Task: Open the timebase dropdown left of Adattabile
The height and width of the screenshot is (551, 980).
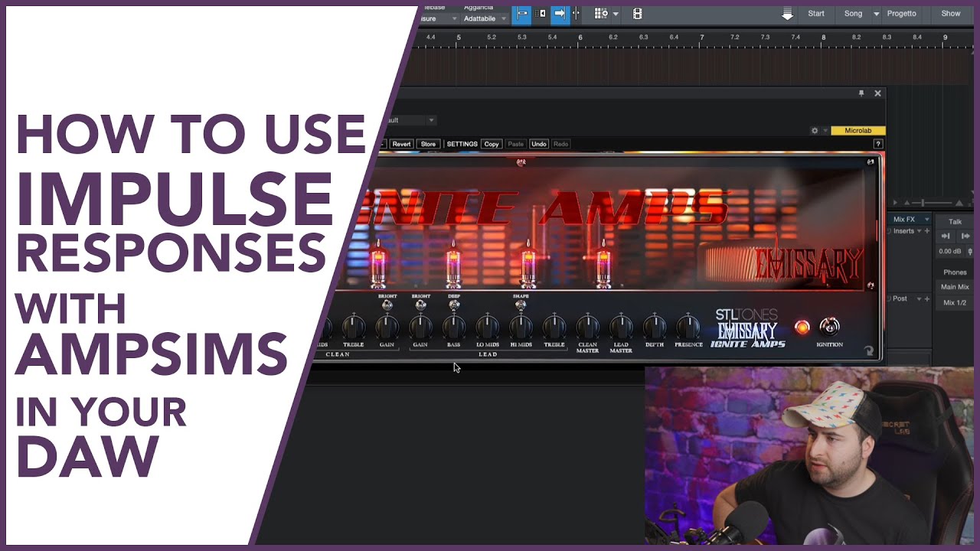Action: coord(439,18)
